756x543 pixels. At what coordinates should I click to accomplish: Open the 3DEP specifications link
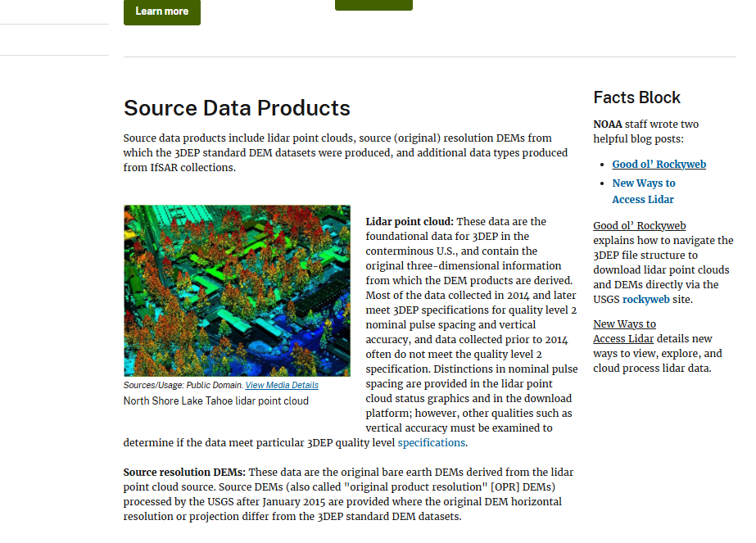click(x=431, y=442)
